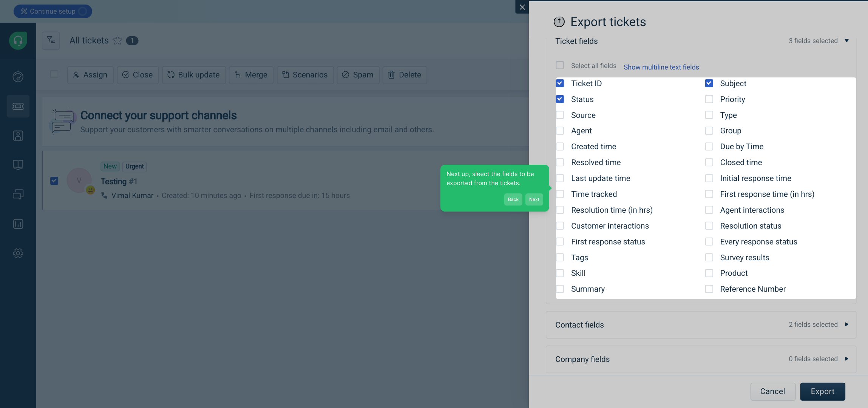The width and height of the screenshot is (868, 408).
Task: Star the All tickets view
Action: (x=117, y=40)
